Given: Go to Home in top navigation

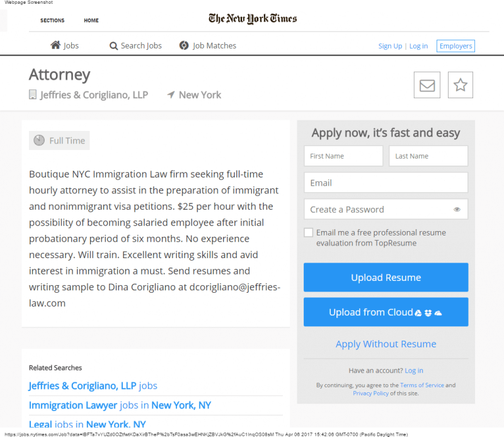Looking at the screenshot, I should point(91,20).
